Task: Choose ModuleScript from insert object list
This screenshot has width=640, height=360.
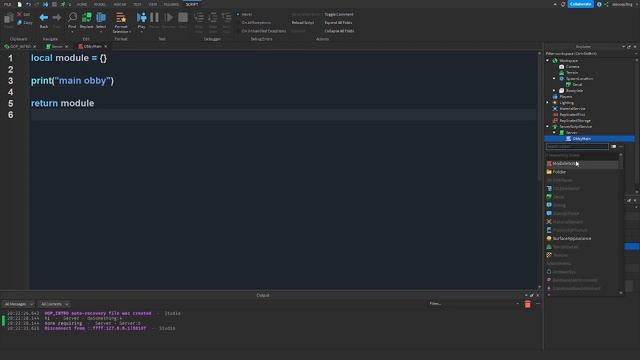Action: coord(582,163)
